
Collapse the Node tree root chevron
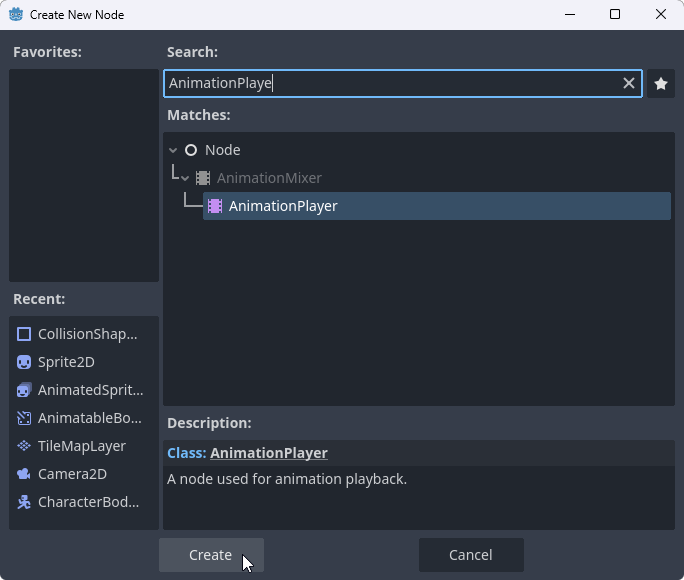click(173, 150)
